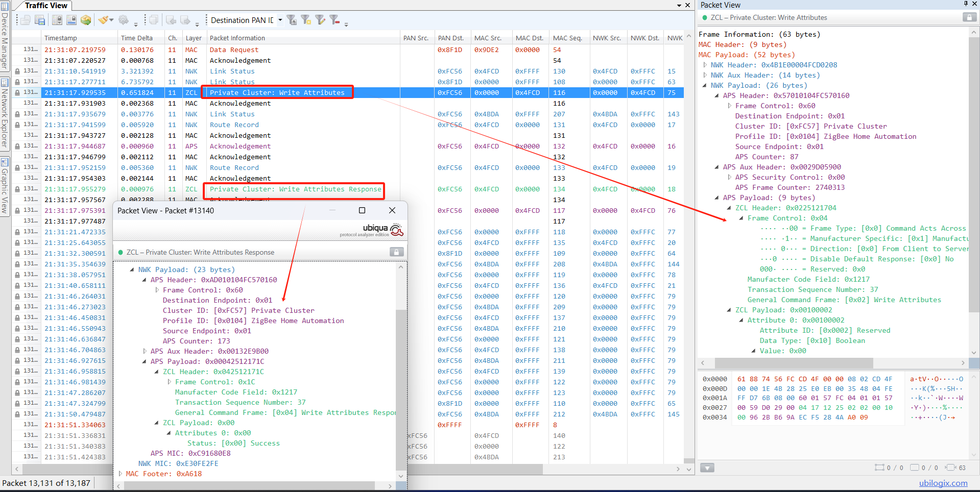This screenshot has width=980, height=492.
Task: Expand APS Aux Header 0x00132E9B00 in packet window
Action: (x=145, y=351)
